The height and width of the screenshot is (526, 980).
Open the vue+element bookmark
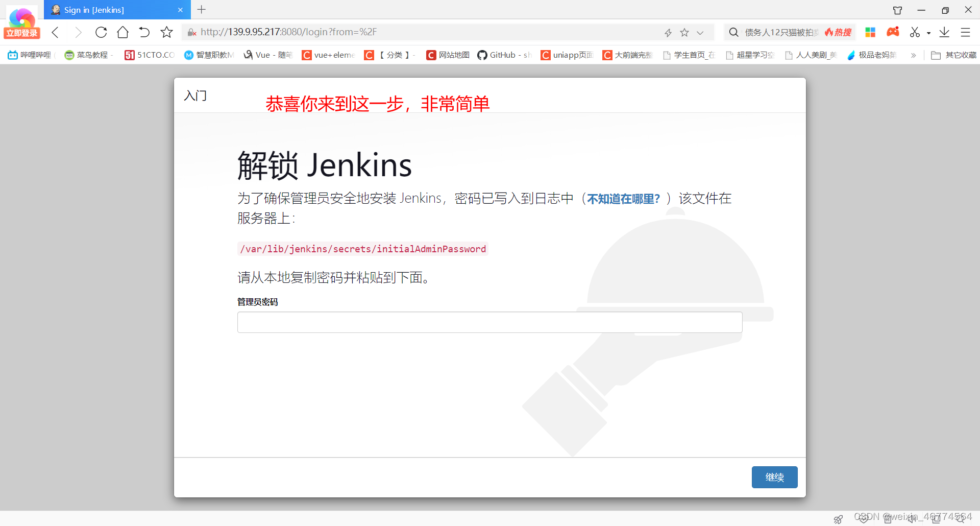click(x=328, y=55)
